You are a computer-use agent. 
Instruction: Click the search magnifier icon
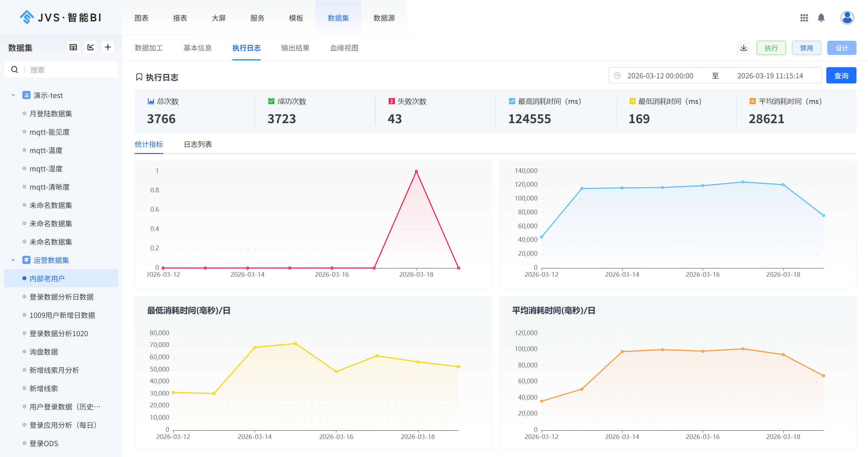click(x=15, y=70)
